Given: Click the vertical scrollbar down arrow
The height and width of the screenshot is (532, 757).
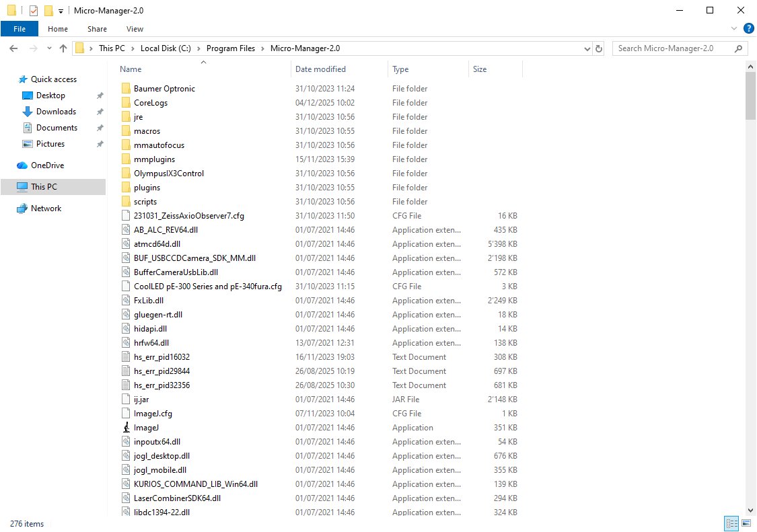Looking at the screenshot, I should click(751, 511).
